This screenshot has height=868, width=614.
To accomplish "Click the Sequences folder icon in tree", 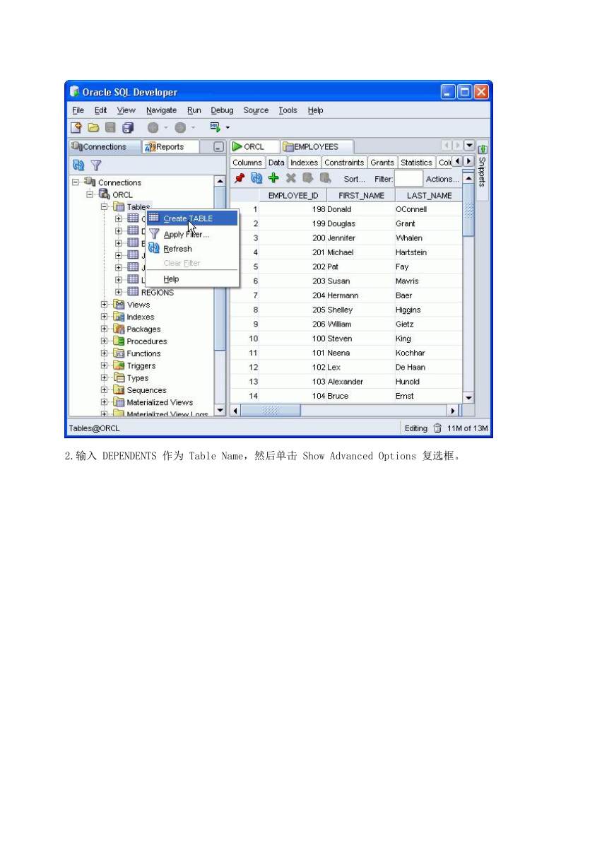I will point(119,390).
